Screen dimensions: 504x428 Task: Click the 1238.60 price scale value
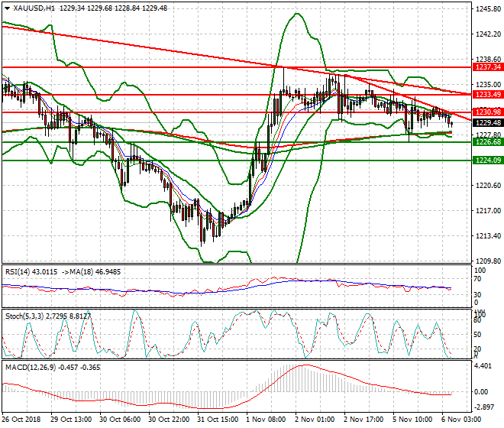(488, 59)
